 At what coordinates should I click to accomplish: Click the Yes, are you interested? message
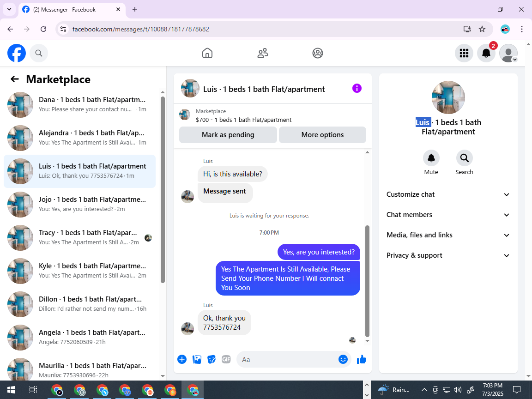[319, 252]
